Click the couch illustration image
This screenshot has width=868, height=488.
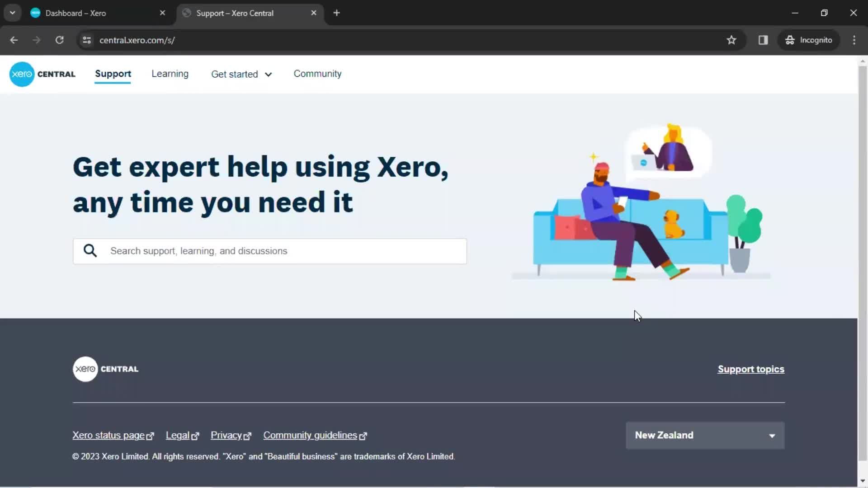click(x=641, y=202)
